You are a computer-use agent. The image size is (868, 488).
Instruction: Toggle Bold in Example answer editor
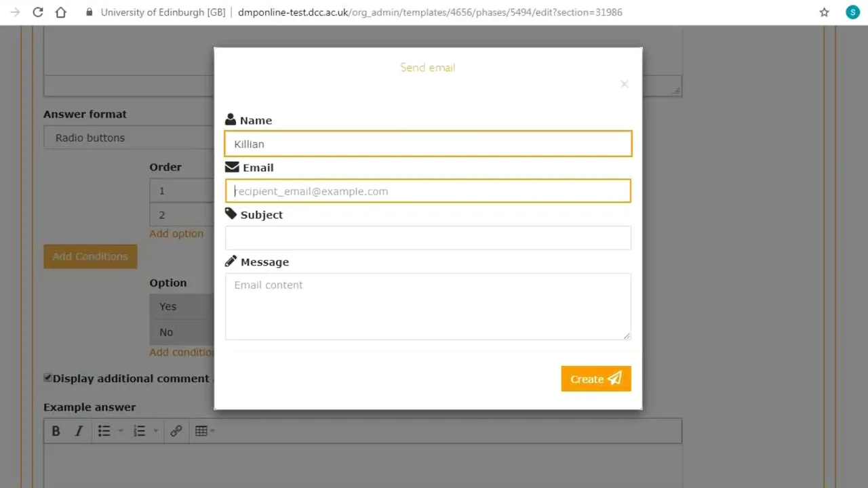(56, 431)
